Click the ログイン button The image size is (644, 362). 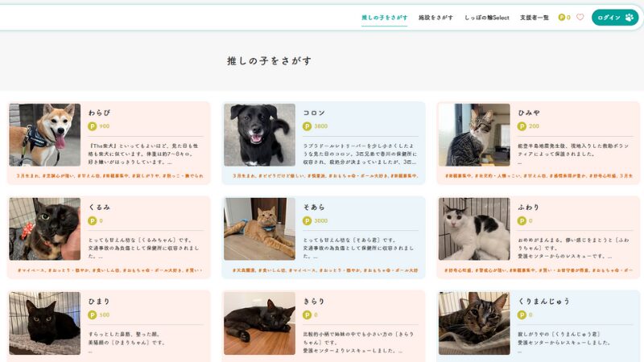pos(615,17)
